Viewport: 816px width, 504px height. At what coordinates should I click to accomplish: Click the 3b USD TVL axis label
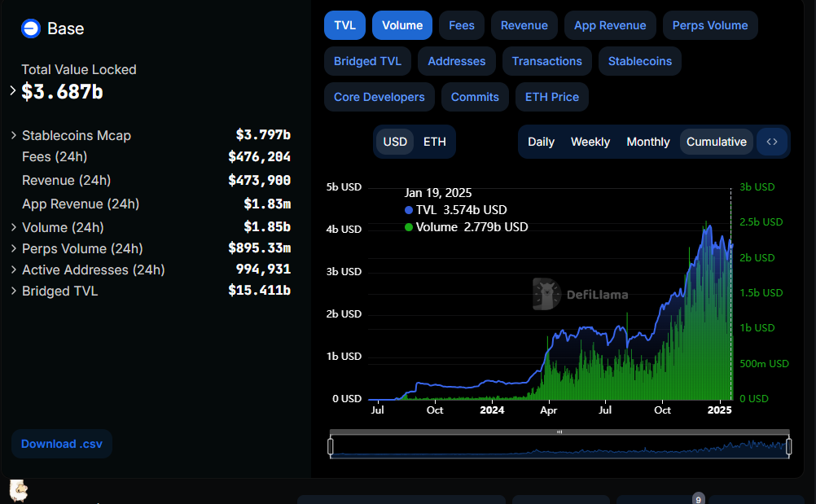[344, 272]
